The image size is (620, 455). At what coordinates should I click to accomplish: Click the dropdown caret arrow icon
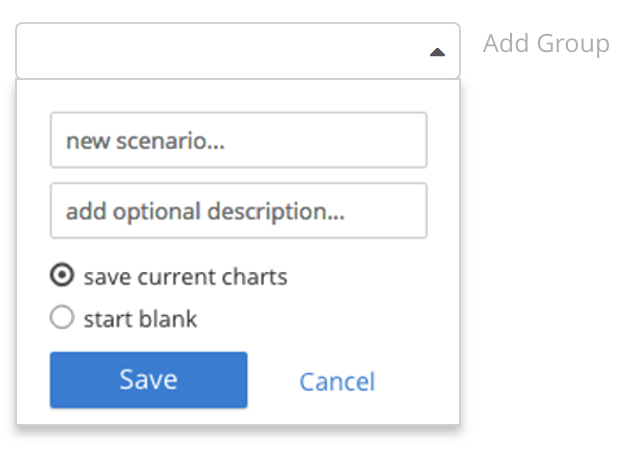coord(437,52)
